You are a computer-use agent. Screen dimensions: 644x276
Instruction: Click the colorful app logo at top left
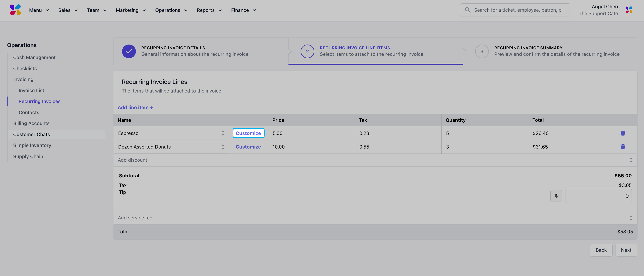pyautogui.click(x=15, y=10)
